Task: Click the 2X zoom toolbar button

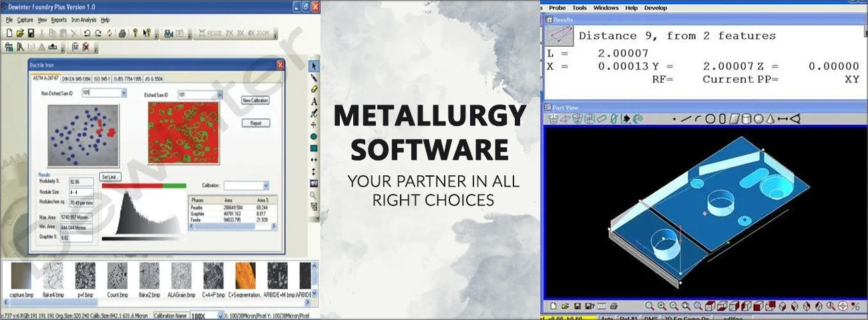Action: 229,33
